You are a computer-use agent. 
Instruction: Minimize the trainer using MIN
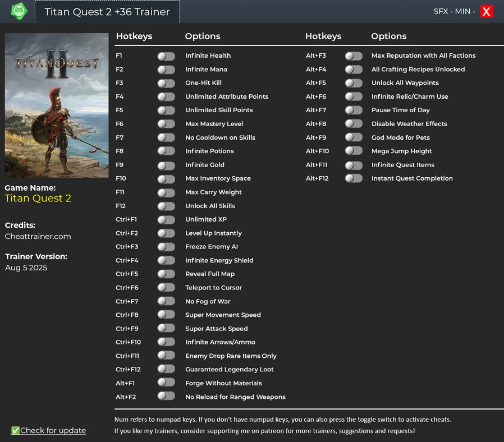462,12
